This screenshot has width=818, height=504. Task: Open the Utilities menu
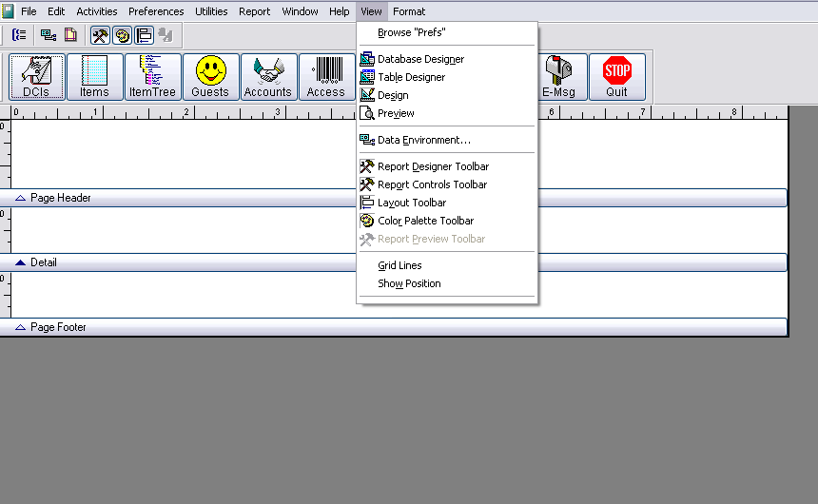tap(211, 11)
